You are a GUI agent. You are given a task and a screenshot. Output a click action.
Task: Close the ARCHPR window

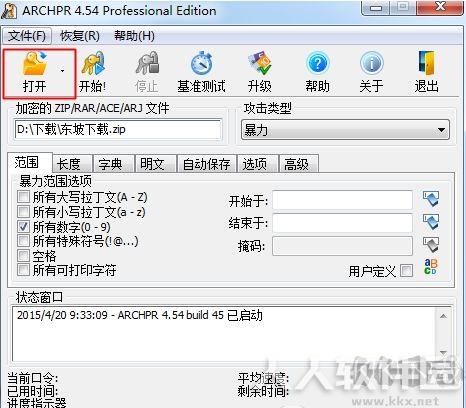coord(440,7)
